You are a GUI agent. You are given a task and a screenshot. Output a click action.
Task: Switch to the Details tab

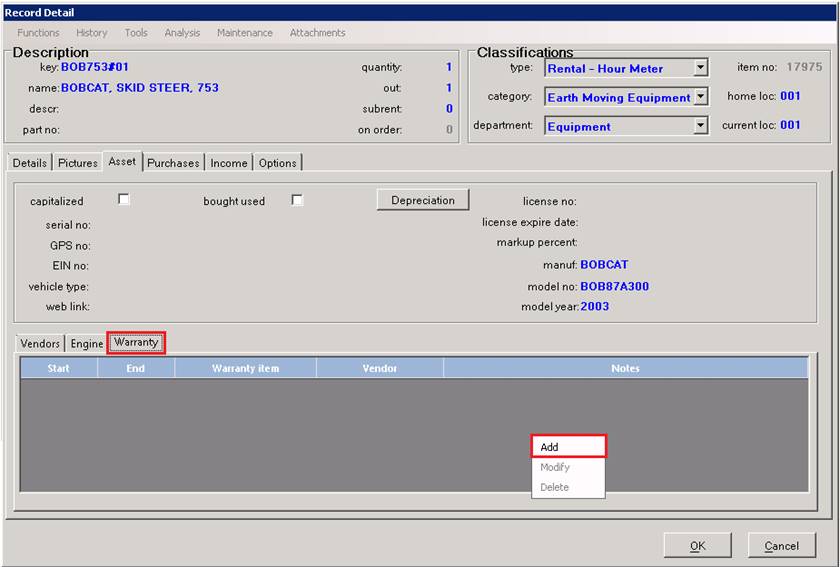(x=29, y=163)
